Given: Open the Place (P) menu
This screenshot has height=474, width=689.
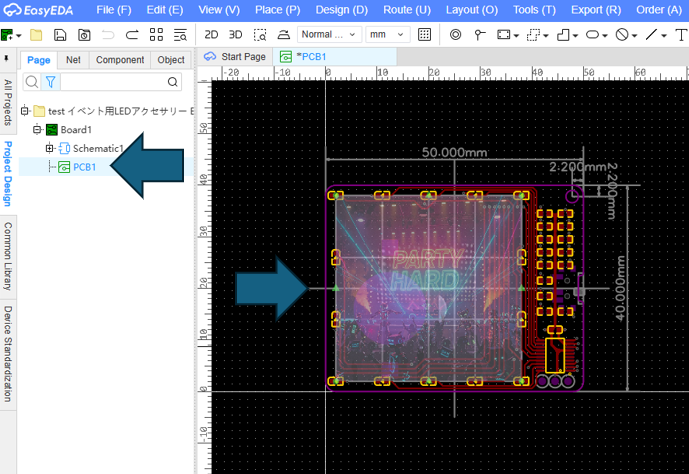Looking at the screenshot, I should [278, 10].
